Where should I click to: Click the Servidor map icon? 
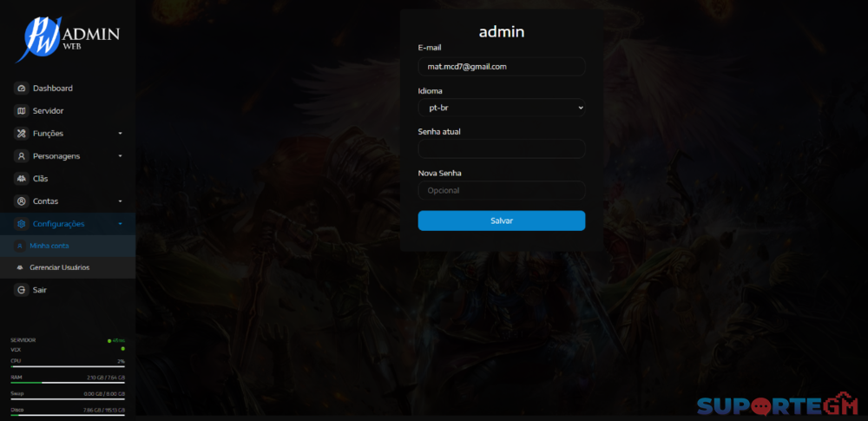click(x=22, y=111)
